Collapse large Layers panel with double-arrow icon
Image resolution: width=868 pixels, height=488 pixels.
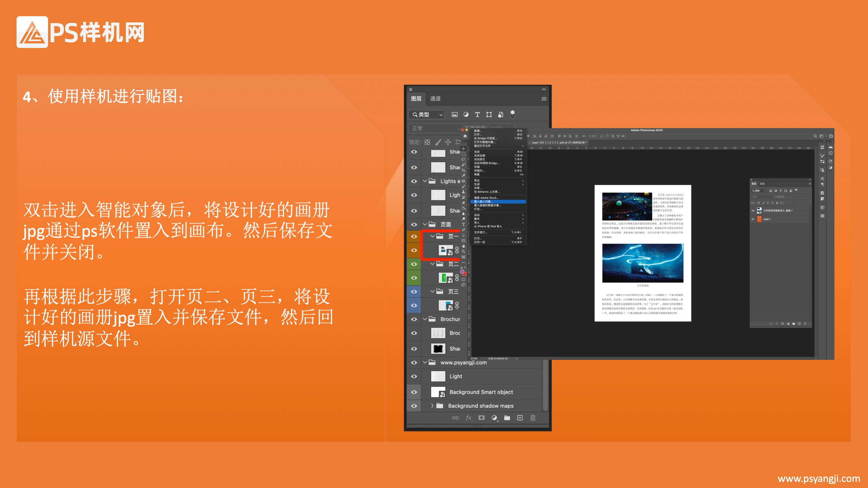544,89
